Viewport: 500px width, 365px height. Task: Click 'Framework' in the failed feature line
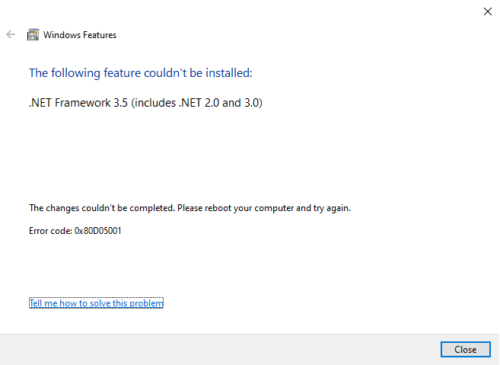(82, 103)
